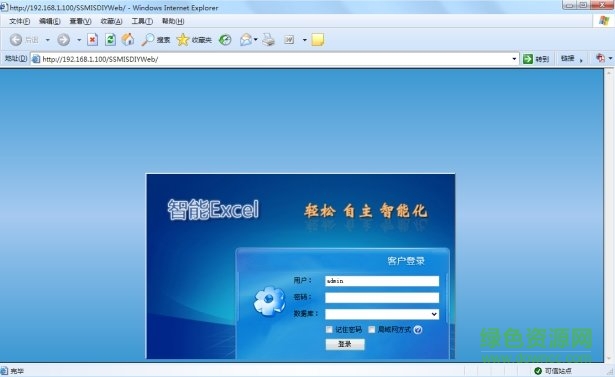Click the rightmost toolbar icon beside 链接
Viewport: 615px width, 377px height.
[x=600, y=58]
